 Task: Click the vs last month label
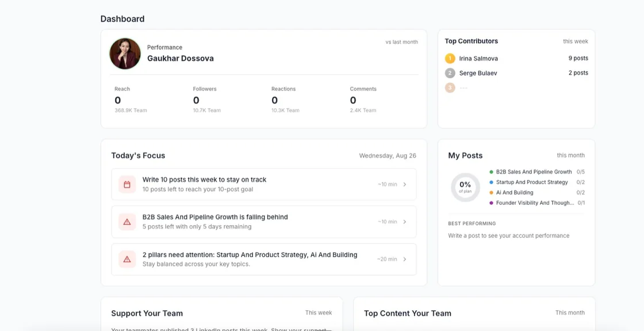pos(402,42)
